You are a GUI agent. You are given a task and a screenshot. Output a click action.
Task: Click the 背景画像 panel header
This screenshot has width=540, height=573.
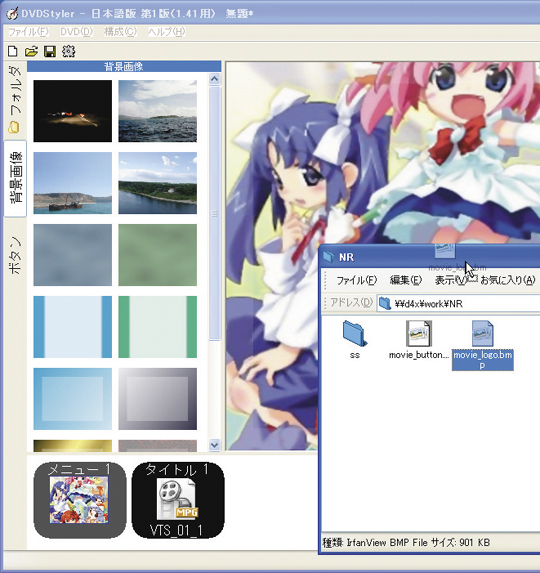coord(124,66)
